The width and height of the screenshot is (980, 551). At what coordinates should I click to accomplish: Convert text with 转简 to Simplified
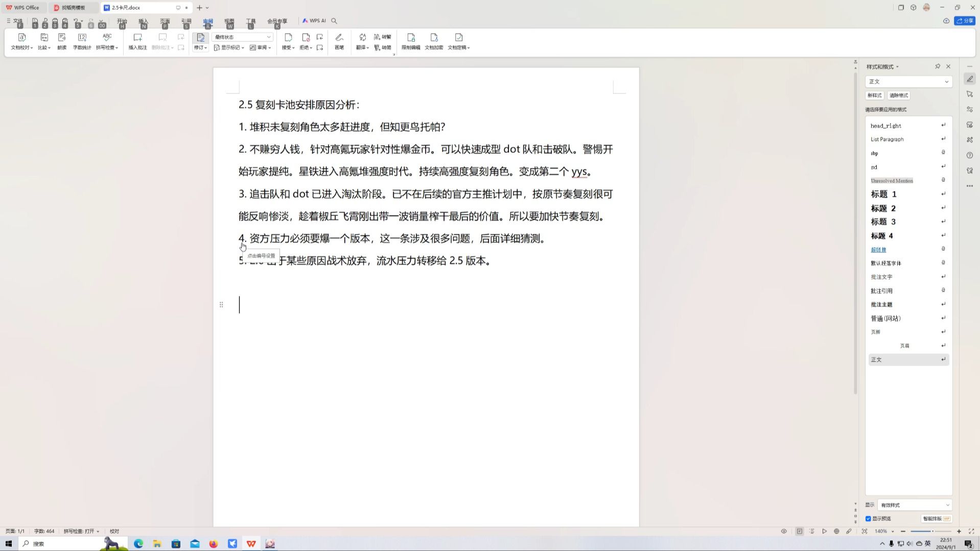pos(383,47)
